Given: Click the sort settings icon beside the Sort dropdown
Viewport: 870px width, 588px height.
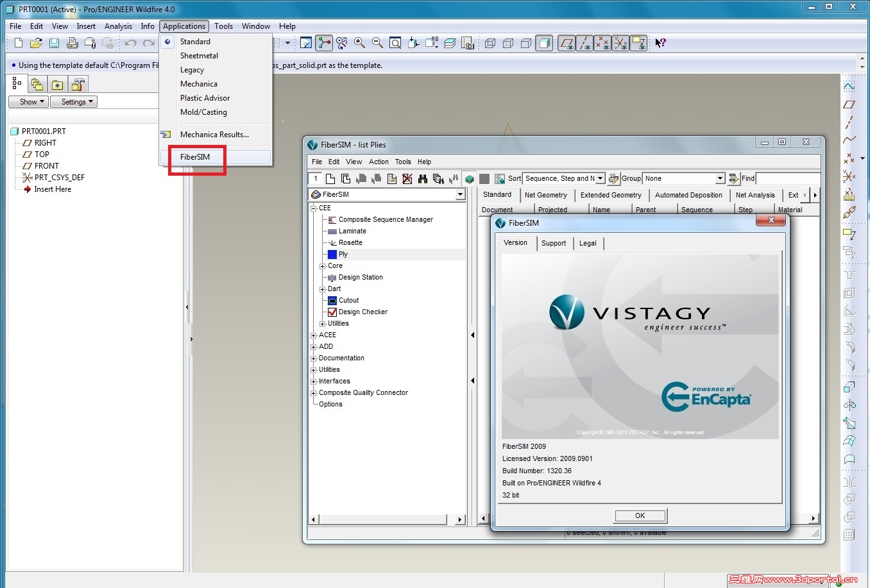Looking at the screenshot, I should [x=614, y=178].
